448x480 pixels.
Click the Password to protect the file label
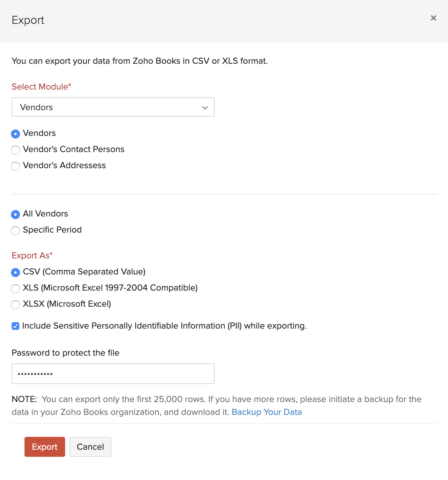(65, 353)
